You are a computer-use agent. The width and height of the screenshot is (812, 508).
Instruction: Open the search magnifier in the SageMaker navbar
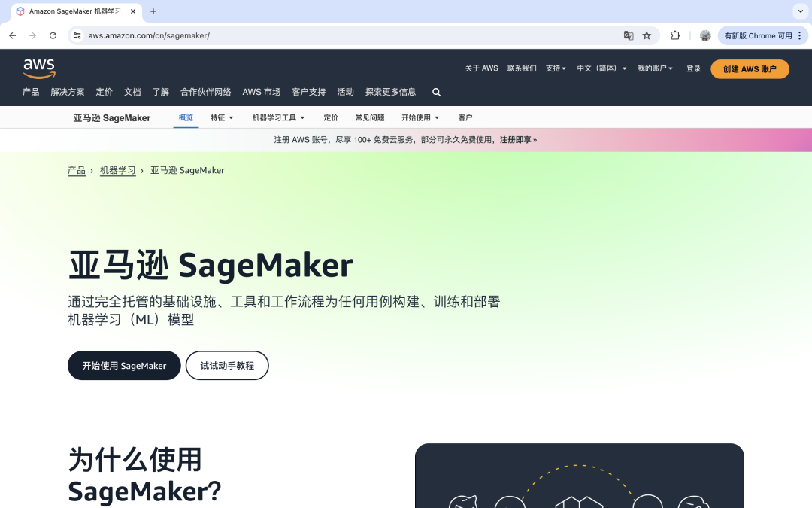click(x=436, y=92)
